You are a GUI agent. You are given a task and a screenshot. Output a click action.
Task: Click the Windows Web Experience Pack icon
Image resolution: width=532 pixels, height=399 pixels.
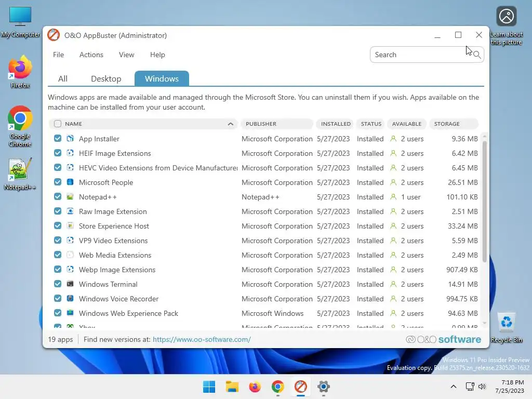click(x=70, y=313)
